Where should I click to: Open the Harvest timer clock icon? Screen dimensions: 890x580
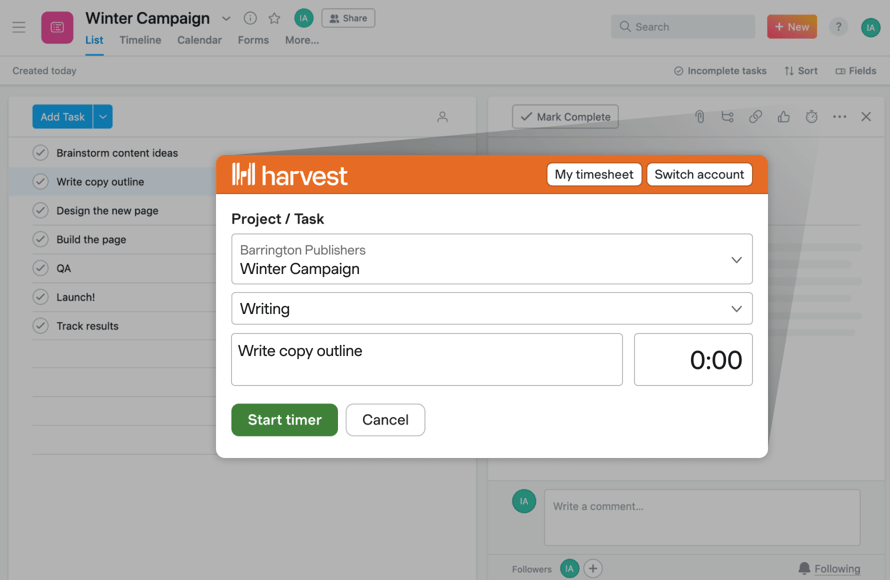pyautogui.click(x=812, y=117)
